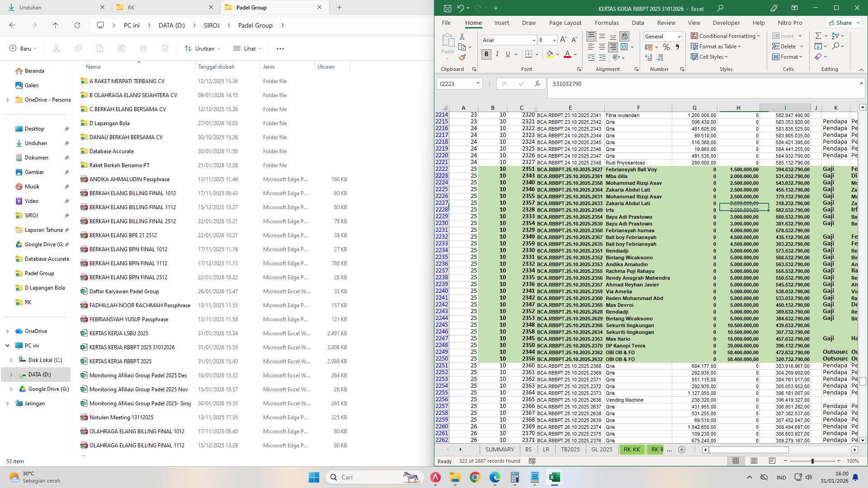Image resolution: width=868 pixels, height=488 pixels.
Task: Open the Urutkan sort dropdown in Explorer
Action: pos(203,48)
